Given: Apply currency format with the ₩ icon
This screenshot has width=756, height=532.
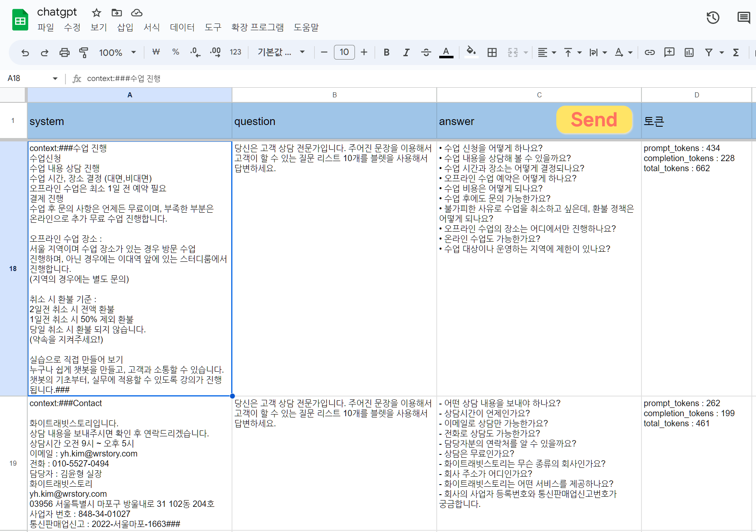Looking at the screenshot, I should pyautogui.click(x=156, y=52).
